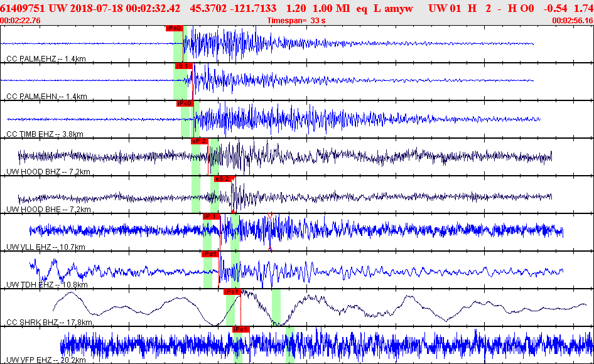Click the UW VFP EHZ -- 20.2km label
The image size is (594, 364).
(x=46, y=360)
